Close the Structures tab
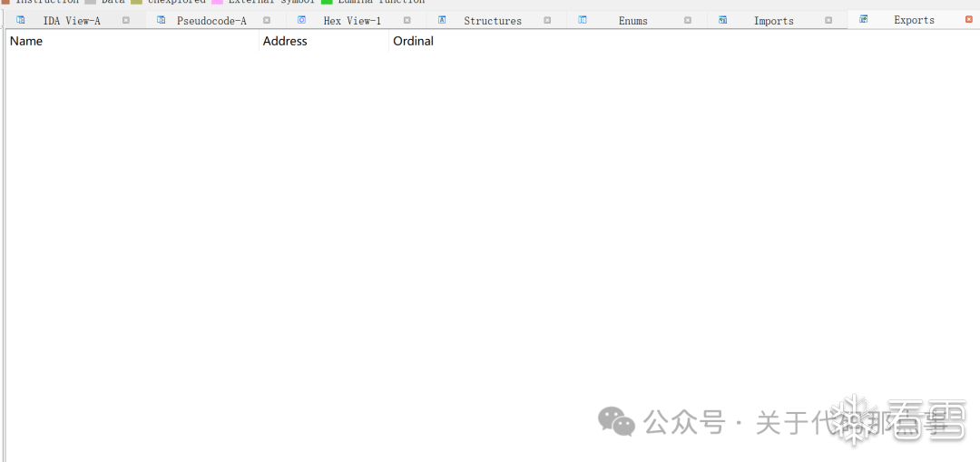The width and height of the screenshot is (980, 462). tap(547, 20)
